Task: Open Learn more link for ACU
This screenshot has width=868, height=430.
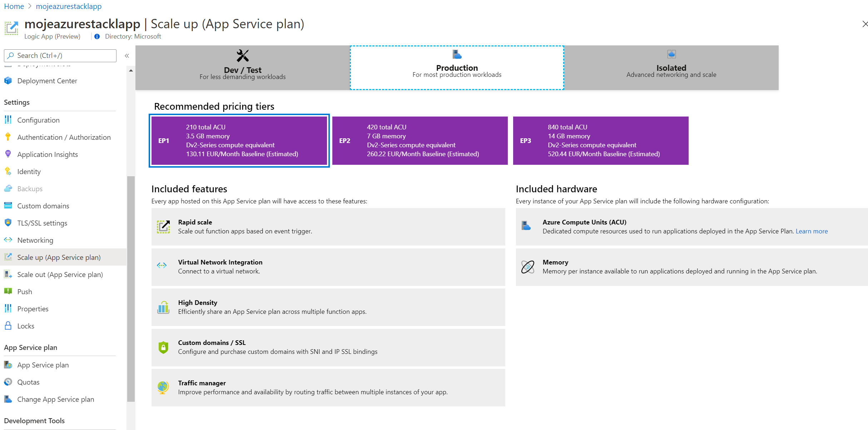Action: 811,231
